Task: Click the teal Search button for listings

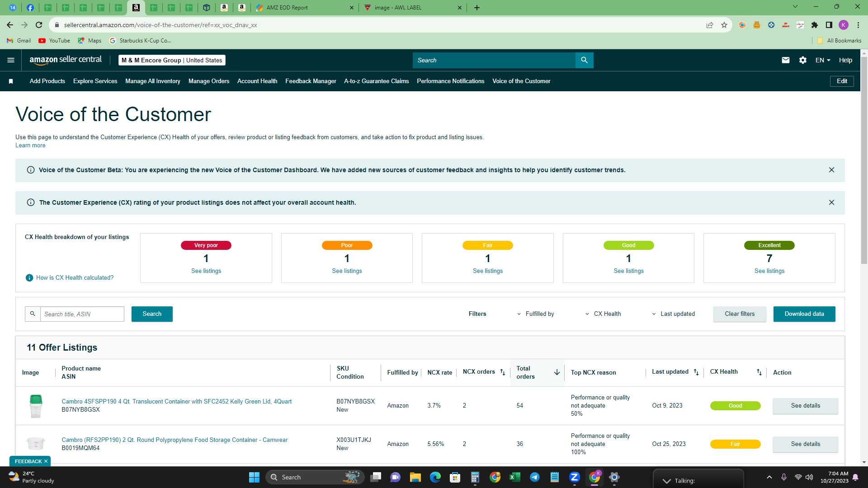Action: tap(152, 314)
